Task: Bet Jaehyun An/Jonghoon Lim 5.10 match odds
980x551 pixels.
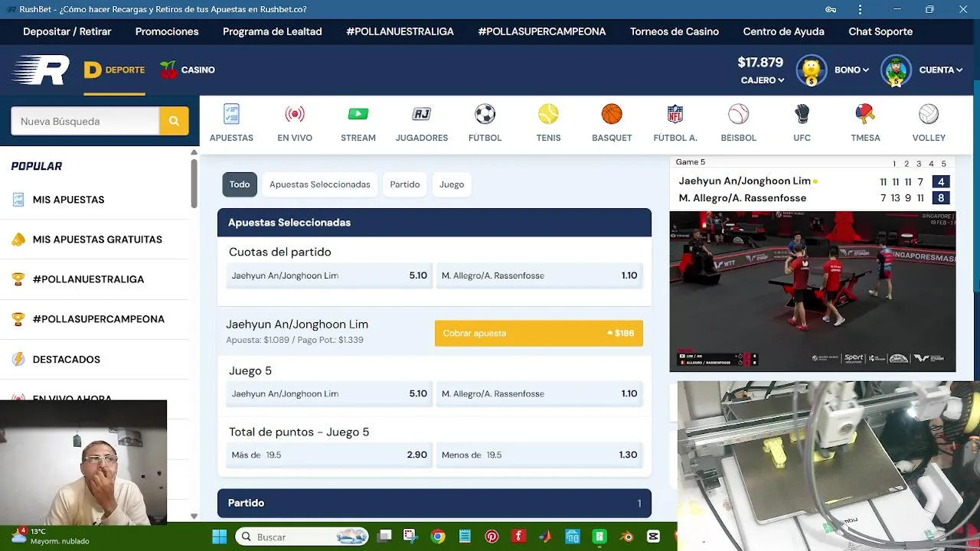Action: (329, 275)
